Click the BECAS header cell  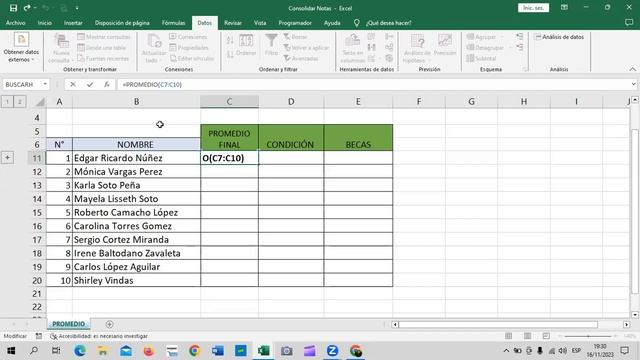point(358,138)
